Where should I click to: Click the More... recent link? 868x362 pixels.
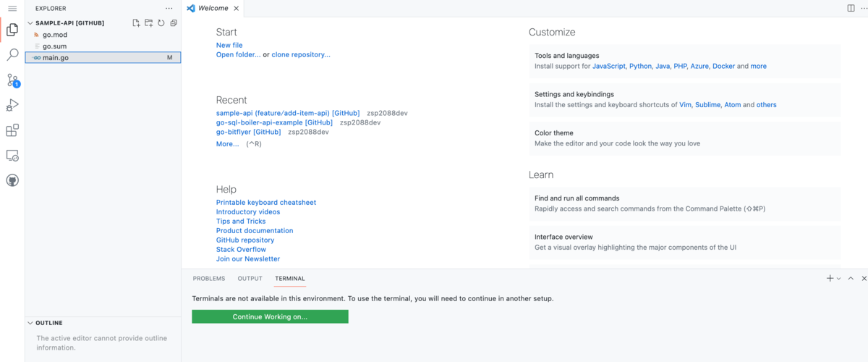click(x=228, y=144)
